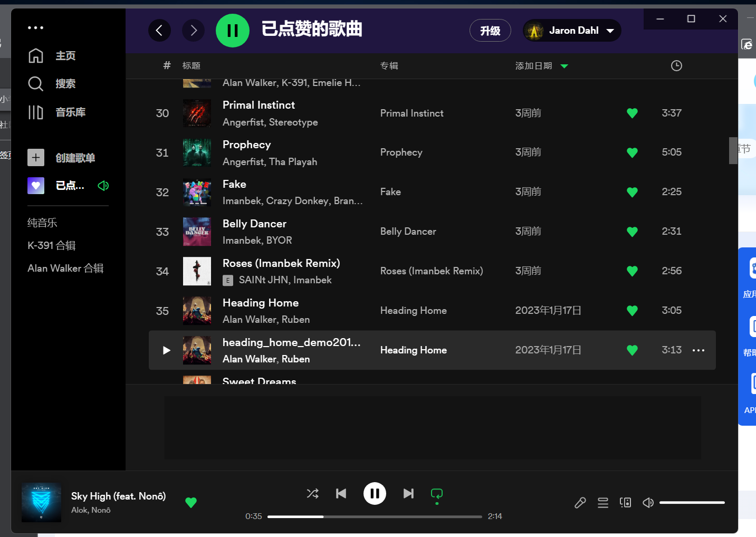The image size is (756, 537).
Task: Pause playback in the player bar
Action: pyautogui.click(x=375, y=493)
